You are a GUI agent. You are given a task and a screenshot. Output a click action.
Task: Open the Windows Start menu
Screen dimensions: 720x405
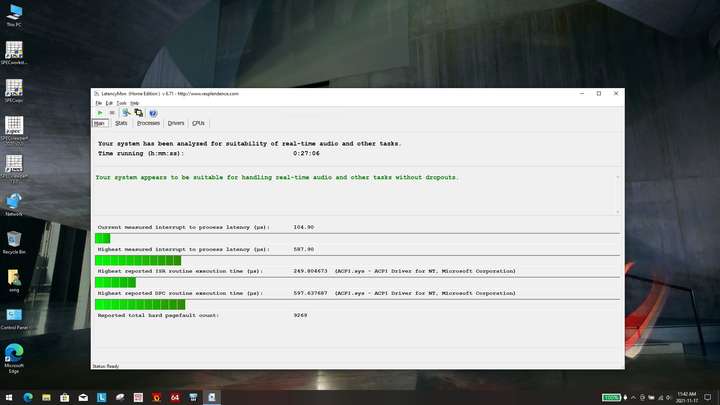pyautogui.click(x=9, y=397)
